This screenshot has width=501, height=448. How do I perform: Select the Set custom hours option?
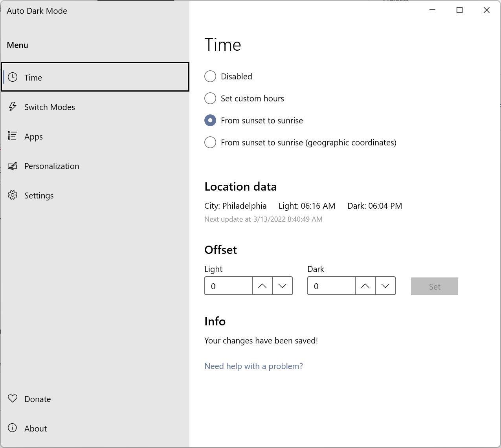(210, 98)
